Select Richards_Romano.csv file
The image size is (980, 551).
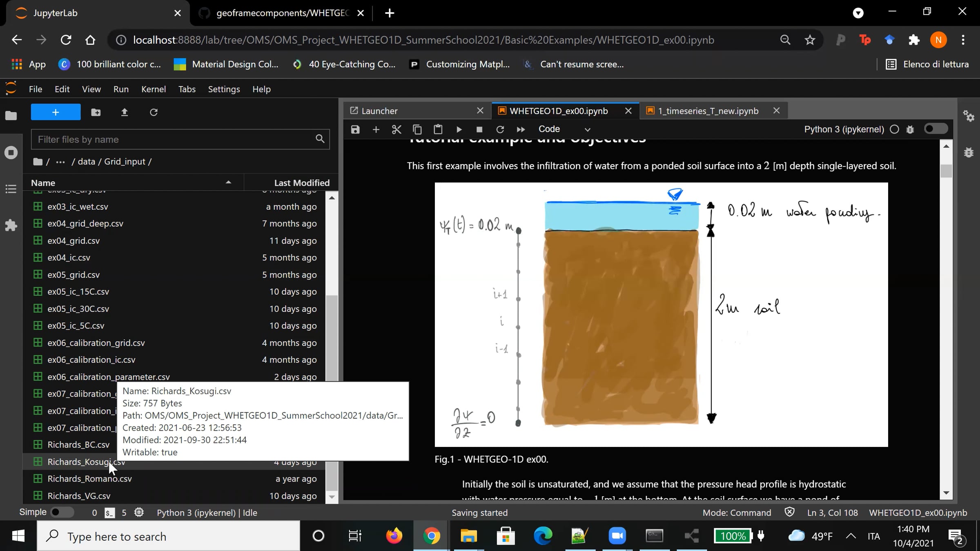tap(174, 479)
